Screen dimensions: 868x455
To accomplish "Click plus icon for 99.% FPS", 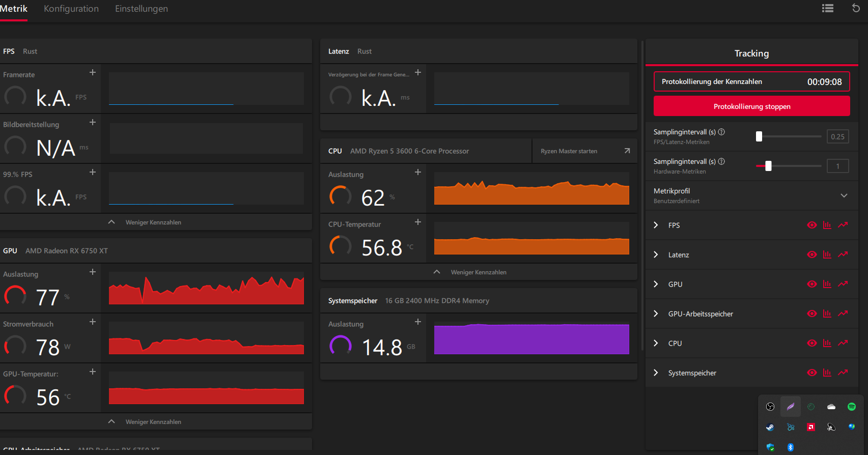I will pyautogui.click(x=93, y=172).
